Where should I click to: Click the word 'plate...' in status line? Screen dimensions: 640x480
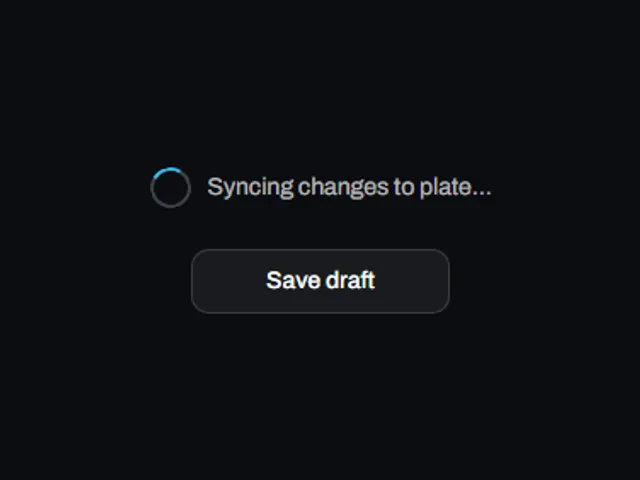455,188
